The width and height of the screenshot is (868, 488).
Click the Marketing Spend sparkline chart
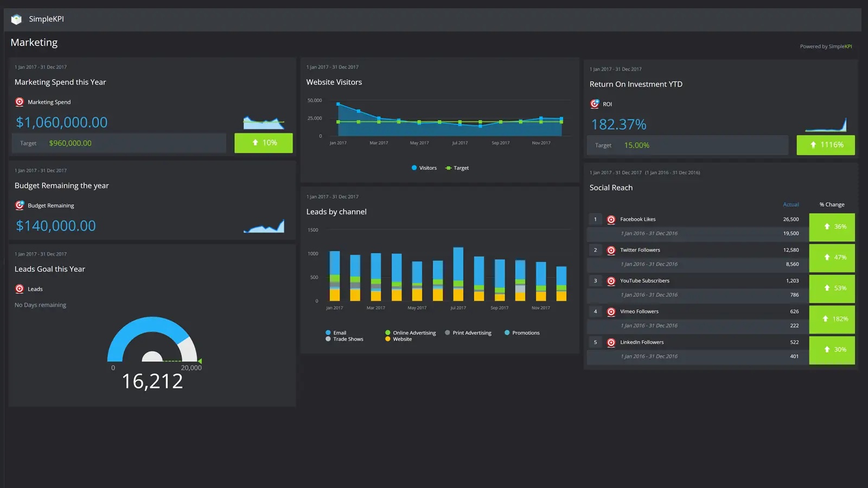click(x=264, y=123)
